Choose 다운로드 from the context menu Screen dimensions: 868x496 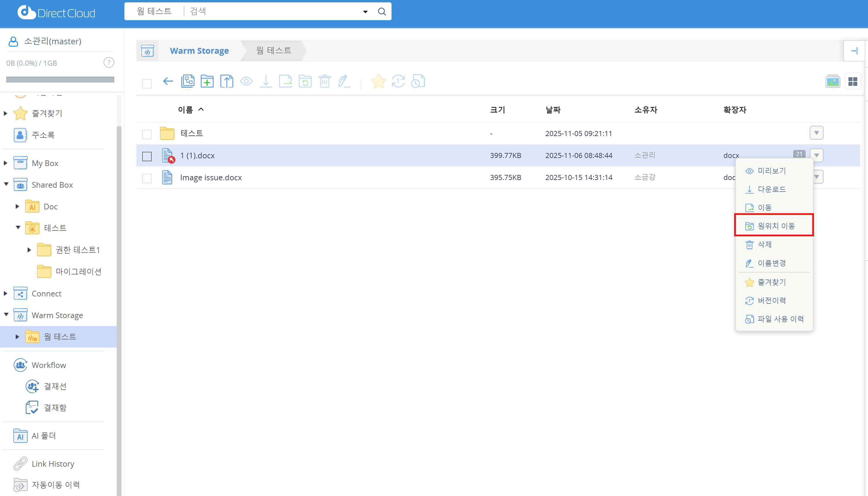coord(771,189)
